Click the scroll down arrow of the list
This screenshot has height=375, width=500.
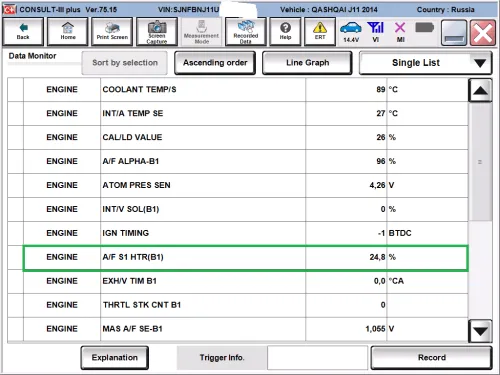[x=480, y=331]
